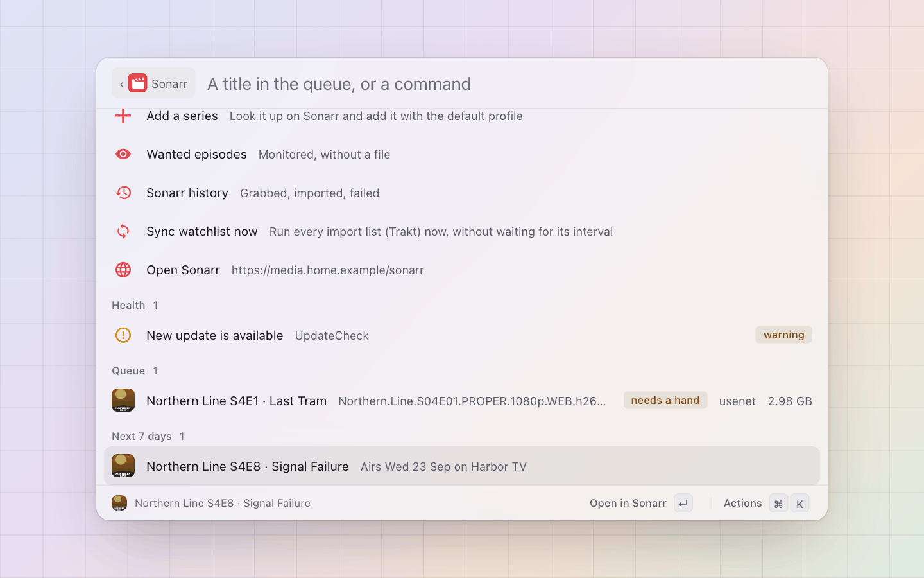924x578 pixels.
Task: Click the 'Next 7 days' section header
Action: [142, 436]
